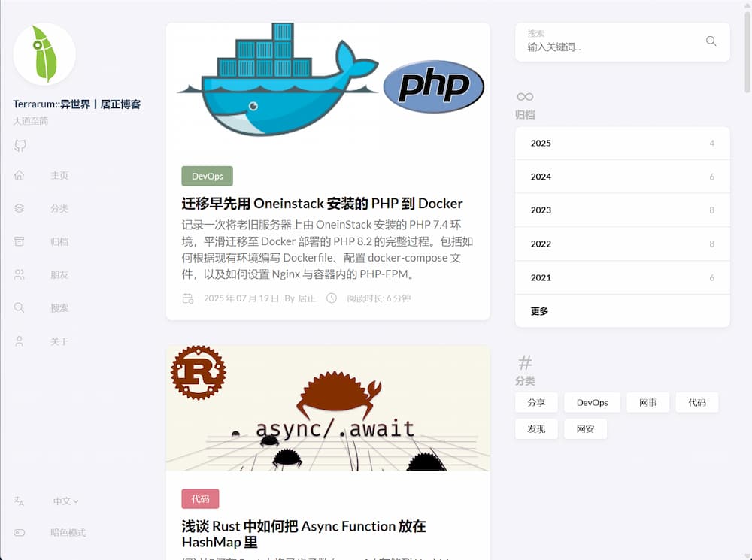752x560 pixels.
Task: Open the GitHub profile icon
Action: click(20, 146)
